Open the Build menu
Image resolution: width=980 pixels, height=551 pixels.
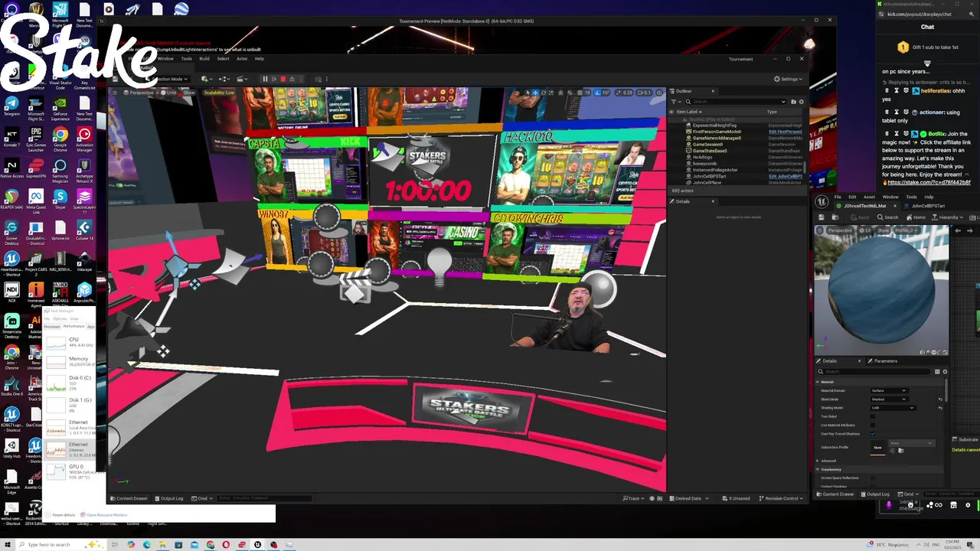click(x=204, y=58)
